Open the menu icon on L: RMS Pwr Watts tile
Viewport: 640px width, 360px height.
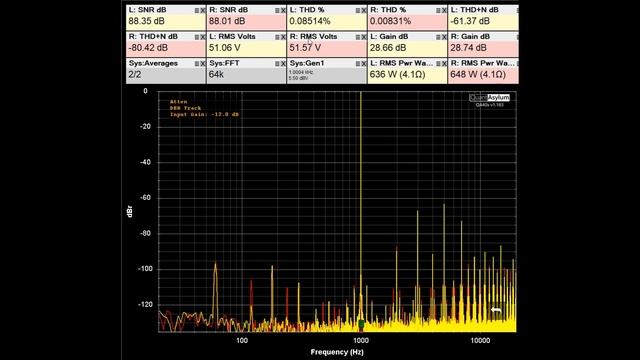tap(438, 64)
